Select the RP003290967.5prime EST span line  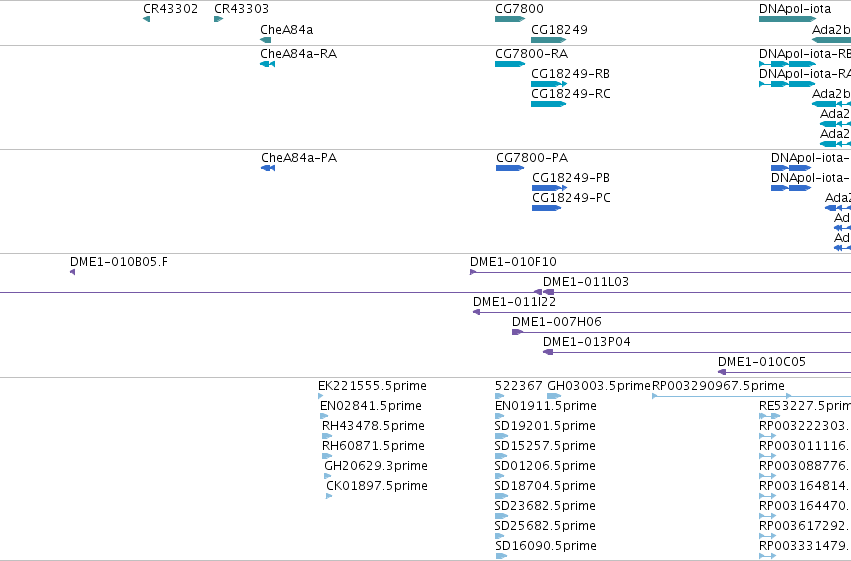(751, 396)
